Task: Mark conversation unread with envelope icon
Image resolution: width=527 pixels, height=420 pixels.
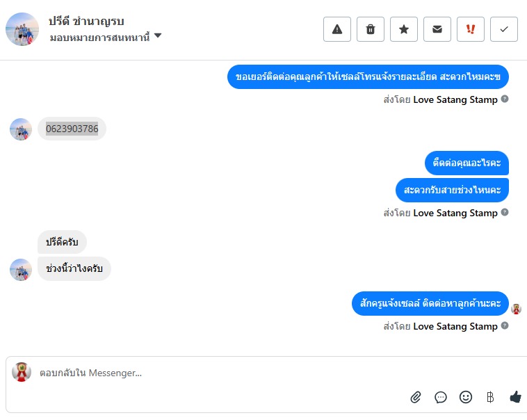Action: click(437, 29)
